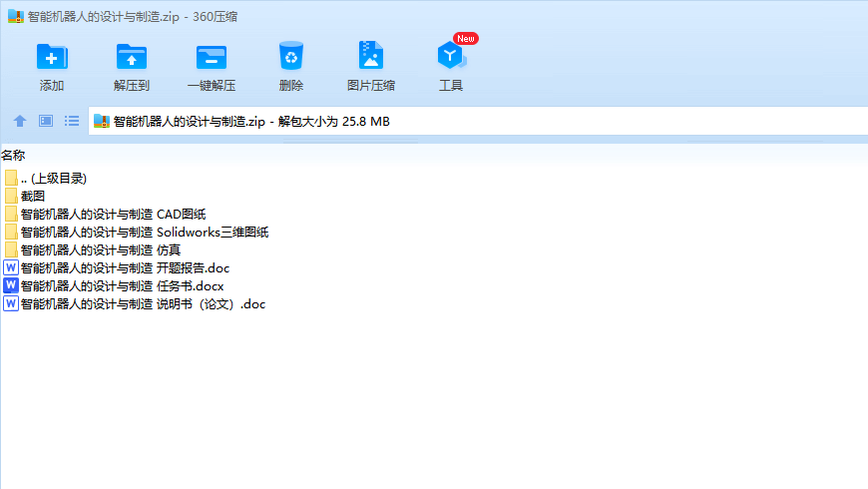Click the 解压到 (Extract to) icon
The image size is (868, 489).
coord(131,57)
